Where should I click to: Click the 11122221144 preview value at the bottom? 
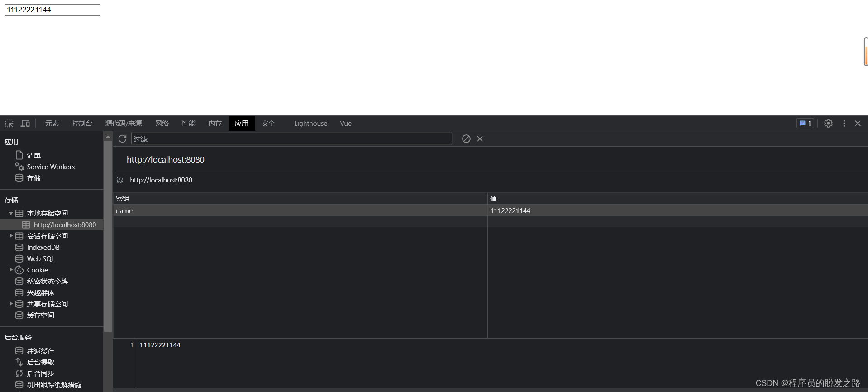(x=160, y=345)
